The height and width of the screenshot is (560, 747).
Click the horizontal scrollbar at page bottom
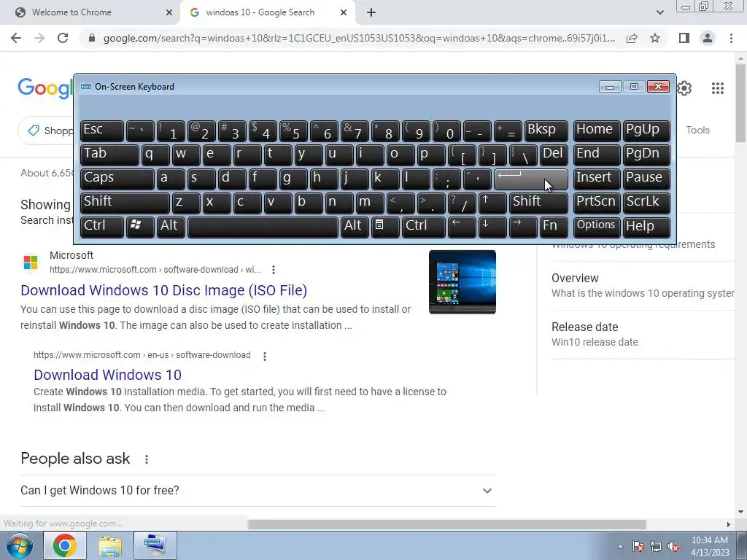(447, 524)
